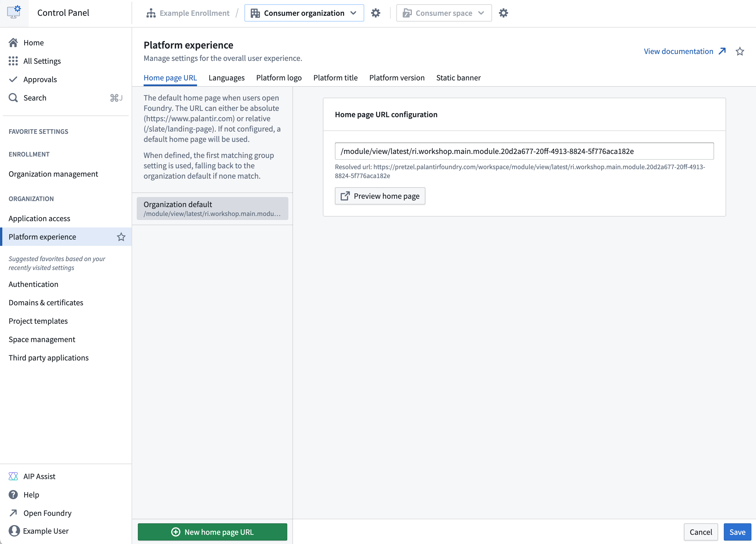Click New home page URL button
Image resolution: width=756 pixels, height=544 pixels.
coord(212,532)
